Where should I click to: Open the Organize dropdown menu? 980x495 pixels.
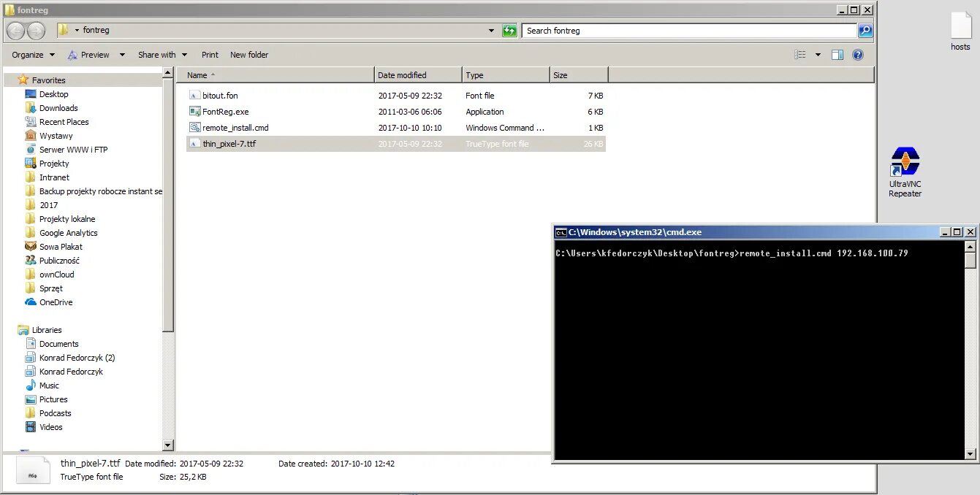pyautogui.click(x=34, y=55)
